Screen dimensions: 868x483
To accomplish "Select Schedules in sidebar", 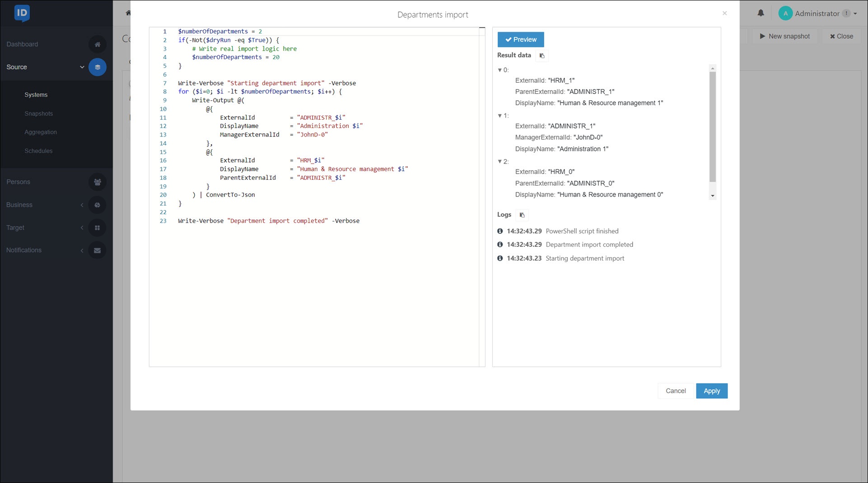I will [39, 151].
